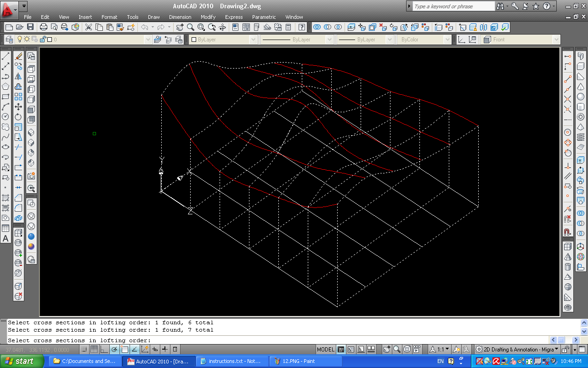Open the layer selection dropdown

pos(147,40)
